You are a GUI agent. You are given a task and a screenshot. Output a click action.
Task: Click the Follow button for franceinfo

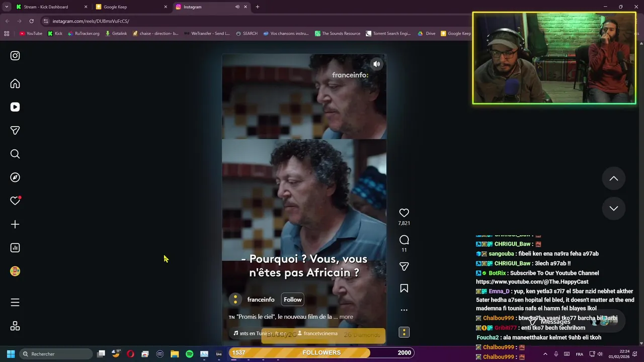point(292,300)
